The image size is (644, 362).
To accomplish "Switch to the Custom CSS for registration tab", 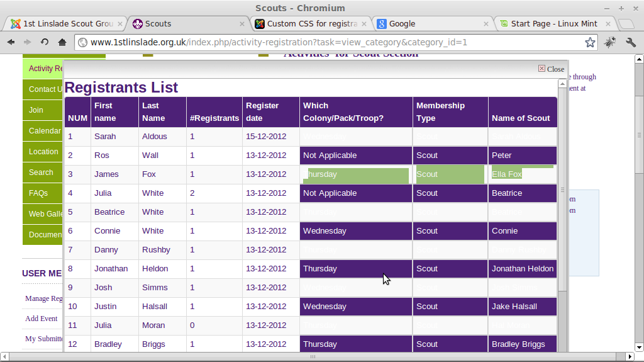I will click(x=312, y=24).
